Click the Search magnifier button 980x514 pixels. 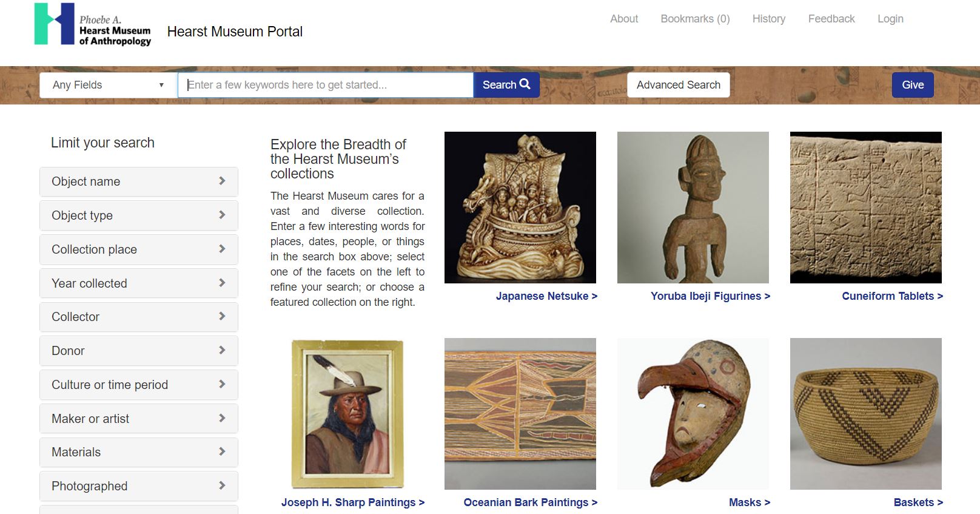[x=506, y=85]
